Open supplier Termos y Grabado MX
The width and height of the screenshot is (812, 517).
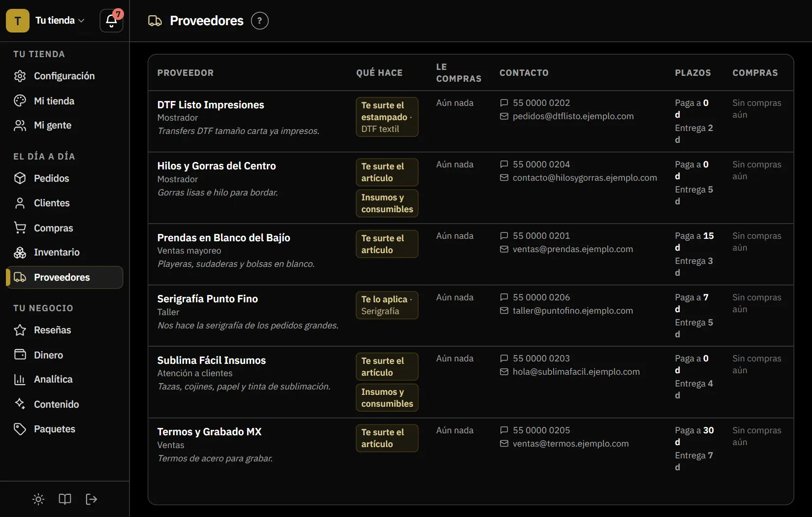pyautogui.click(x=210, y=432)
